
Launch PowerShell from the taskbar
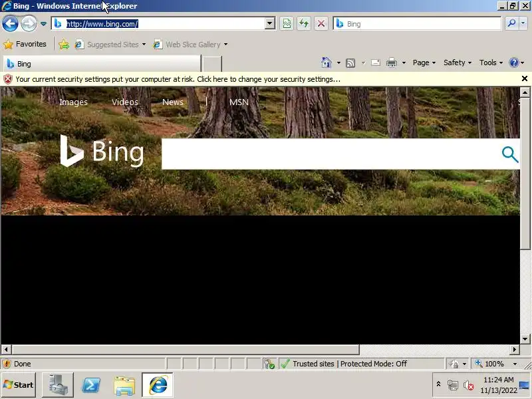coord(91,385)
